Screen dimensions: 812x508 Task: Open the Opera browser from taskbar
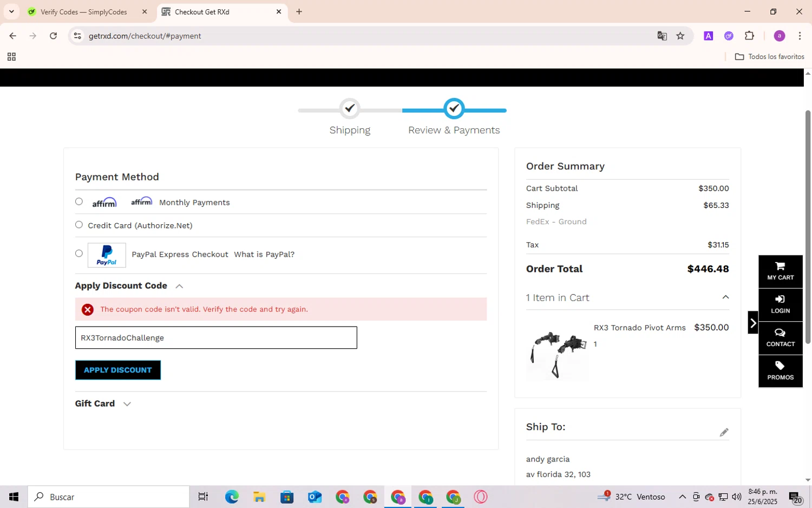click(481, 497)
